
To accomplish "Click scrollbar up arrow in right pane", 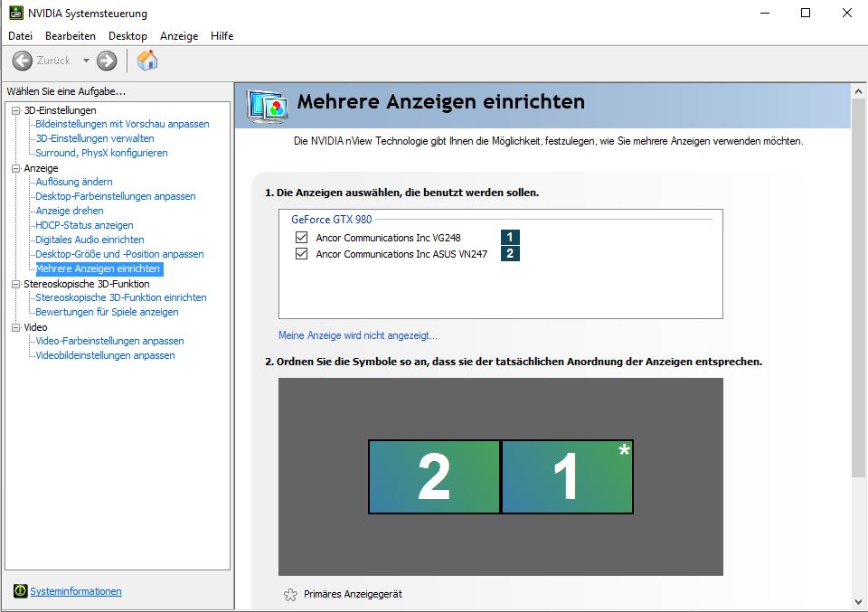I will 859,91.
